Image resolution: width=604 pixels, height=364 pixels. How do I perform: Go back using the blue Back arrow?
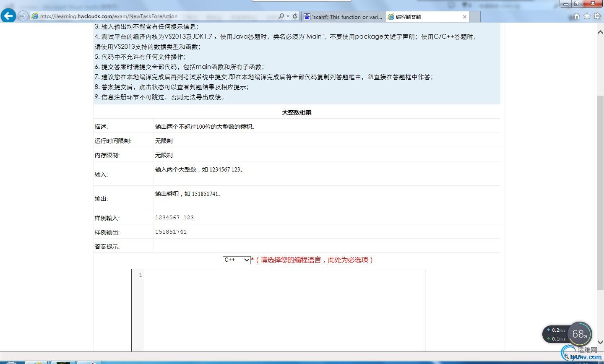(x=8, y=16)
